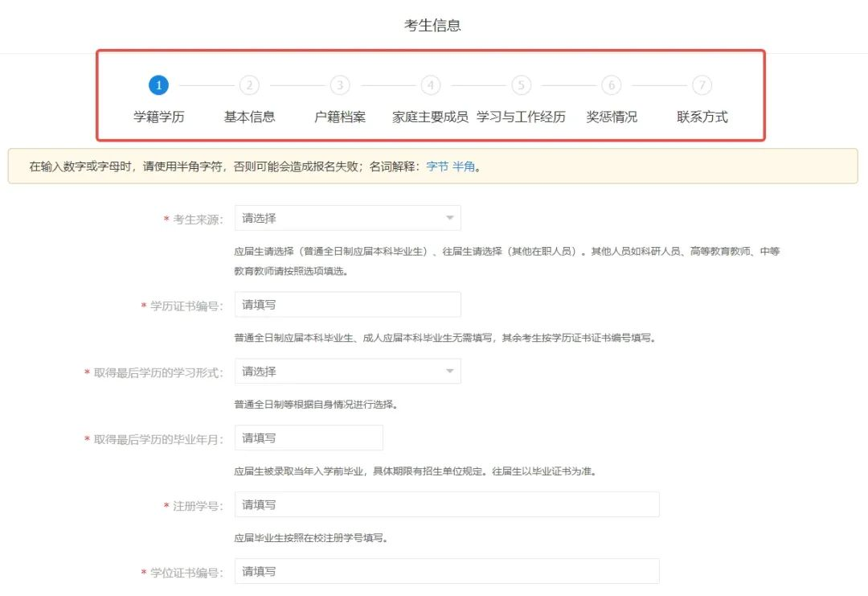Click the 注册学号 field label
The height and width of the screenshot is (596, 868).
tap(198, 506)
